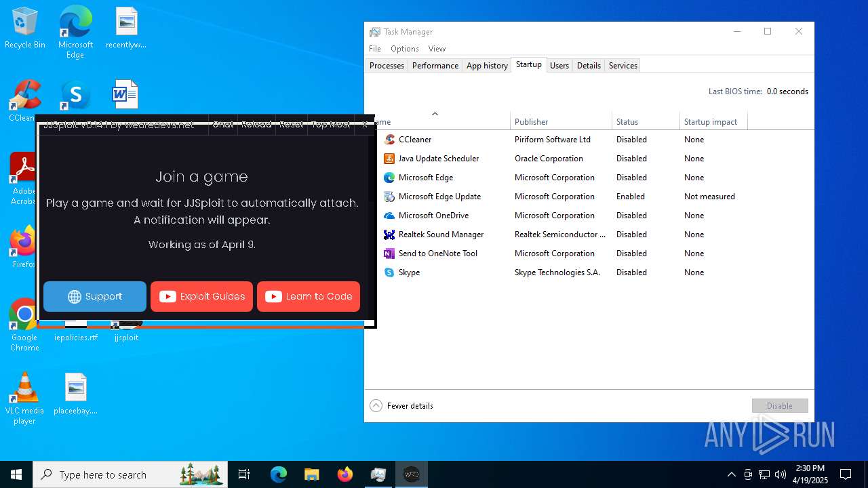Image resolution: width=868 pixels, height=488 pixels.
Task: Click the Disable button in Task Manager
Action: (780, 406)
